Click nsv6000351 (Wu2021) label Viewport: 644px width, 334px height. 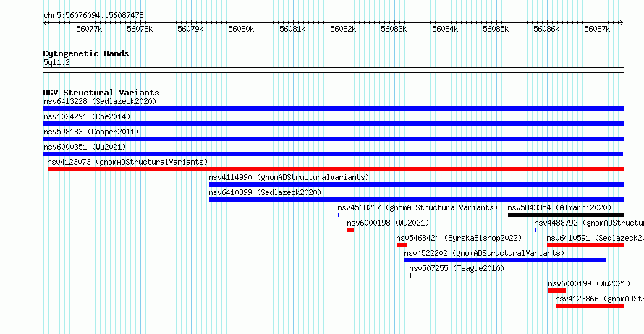click(85, 147)
